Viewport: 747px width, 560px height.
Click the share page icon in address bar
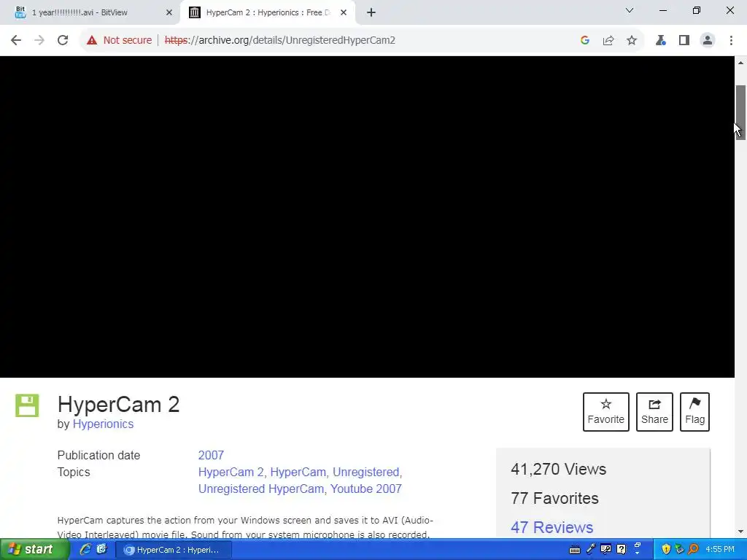pos(608,41)
